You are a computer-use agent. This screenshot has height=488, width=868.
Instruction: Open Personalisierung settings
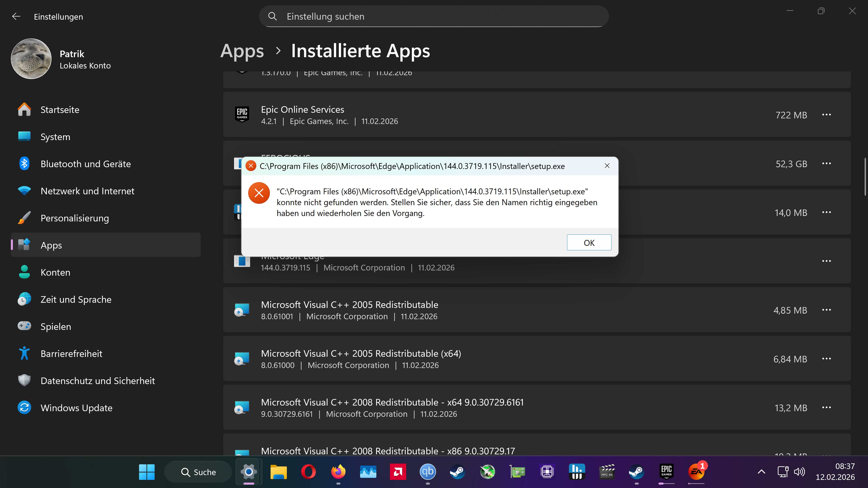point(75,218)
